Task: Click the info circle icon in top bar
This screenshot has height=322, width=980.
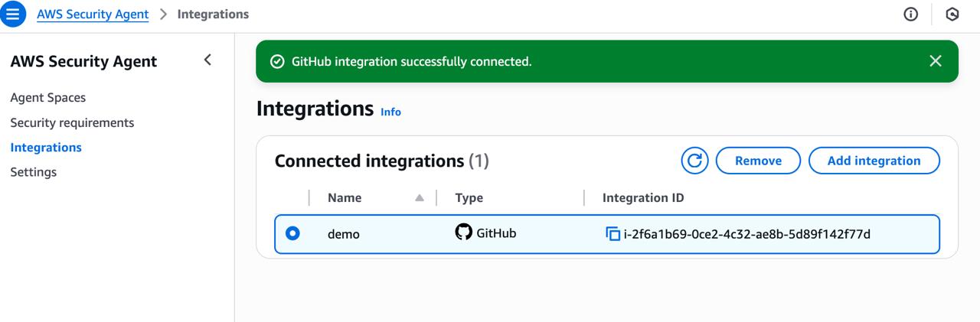Action: click(x=910, y=15)
